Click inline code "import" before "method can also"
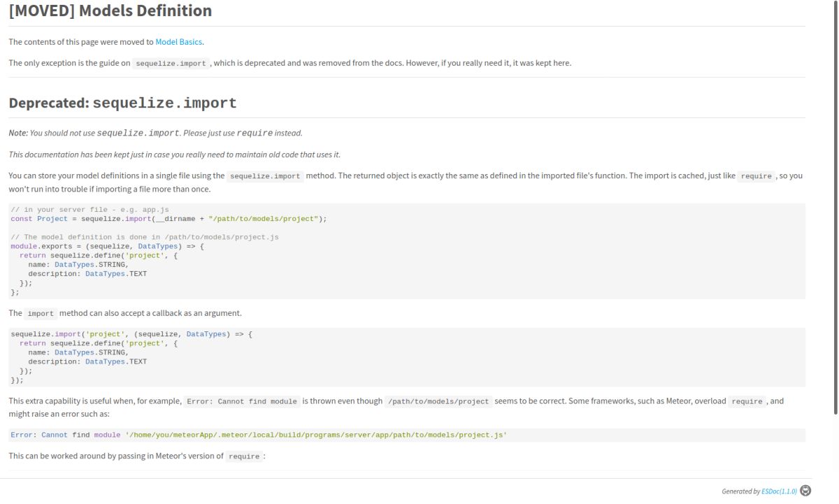The width and height of the screenshot is (839, 504). [41, 314]
